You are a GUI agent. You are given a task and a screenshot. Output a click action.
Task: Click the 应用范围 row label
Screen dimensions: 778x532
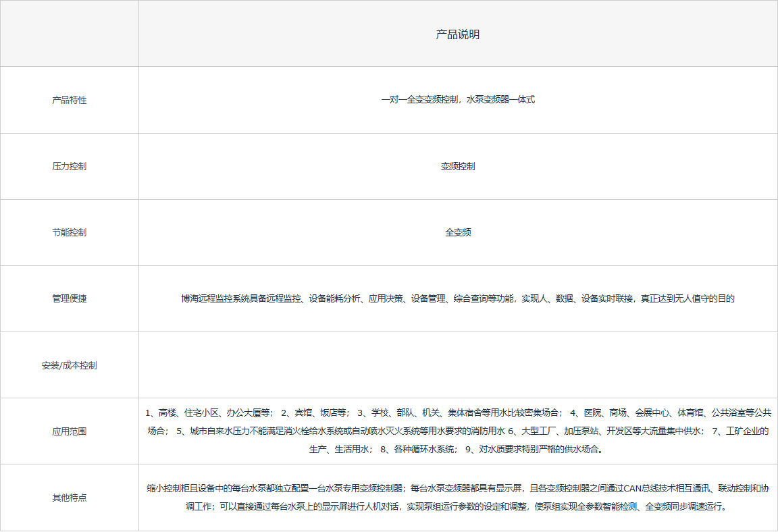coord(69,431)
